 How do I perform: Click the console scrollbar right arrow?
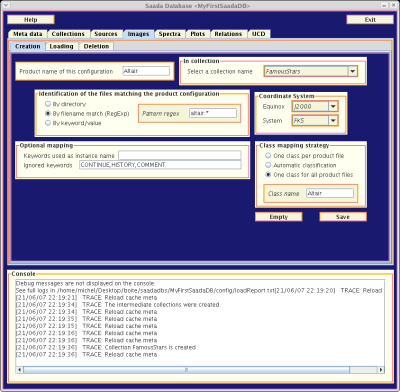(x=381, y=370)
